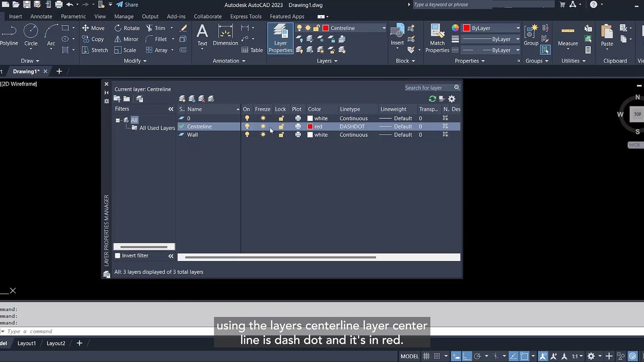Lock the Centreline layer
The height and width of the screenshot is (362, 644).
pyautogui.click(x=281, y=127)
